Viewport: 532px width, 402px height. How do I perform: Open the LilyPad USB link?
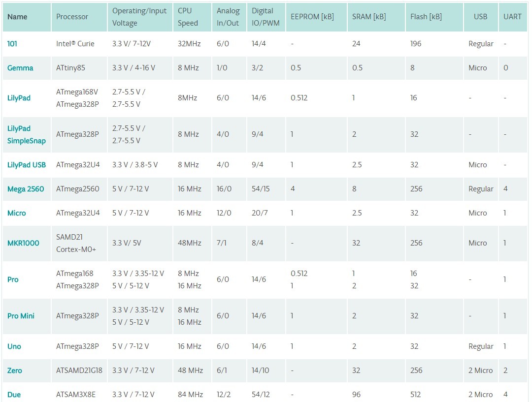pyautogui.click(x=27, y=165)
